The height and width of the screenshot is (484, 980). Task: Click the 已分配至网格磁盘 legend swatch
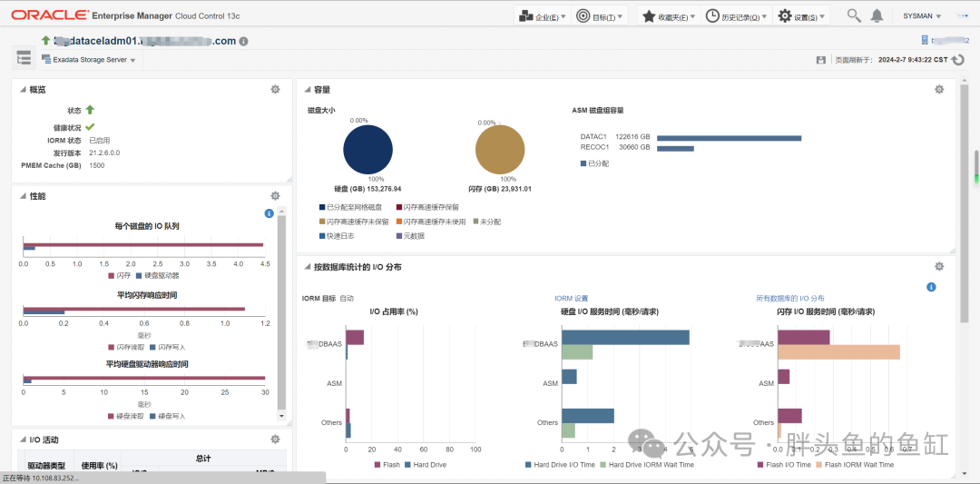coord(322,207)
